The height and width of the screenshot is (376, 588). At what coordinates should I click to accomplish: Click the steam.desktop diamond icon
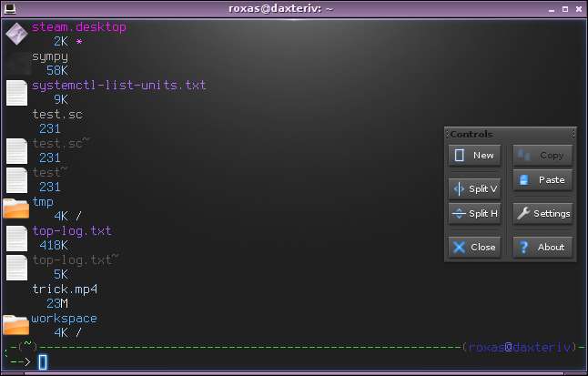(x=16, y=34)
